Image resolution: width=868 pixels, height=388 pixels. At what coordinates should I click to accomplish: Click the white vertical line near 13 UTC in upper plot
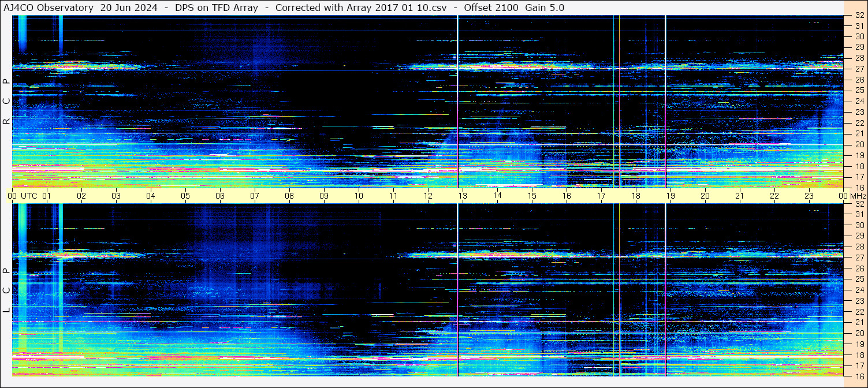coord(457,101)
